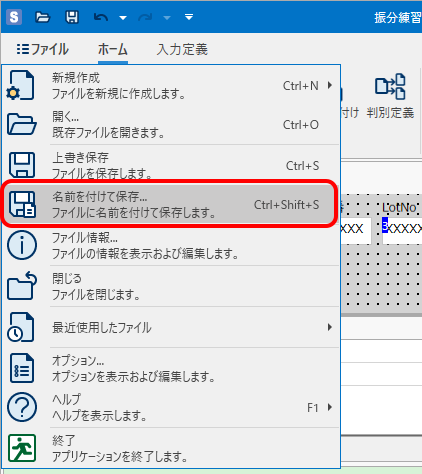The image size is (422, 474).
Task: Open the ファイル menu tab
Action: 43,49
